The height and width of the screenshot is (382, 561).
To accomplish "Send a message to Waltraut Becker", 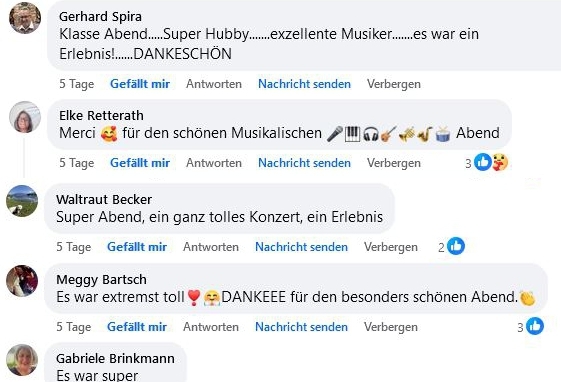I will 301,247.
